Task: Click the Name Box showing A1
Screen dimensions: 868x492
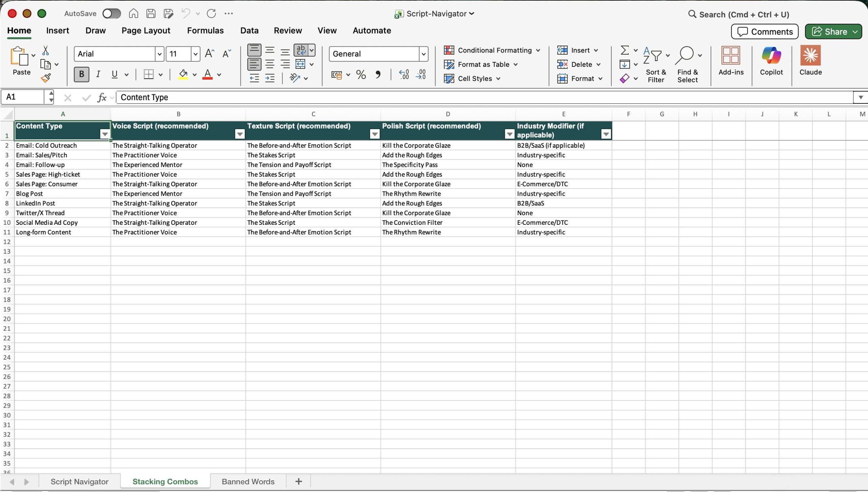Action: point(23,97)
